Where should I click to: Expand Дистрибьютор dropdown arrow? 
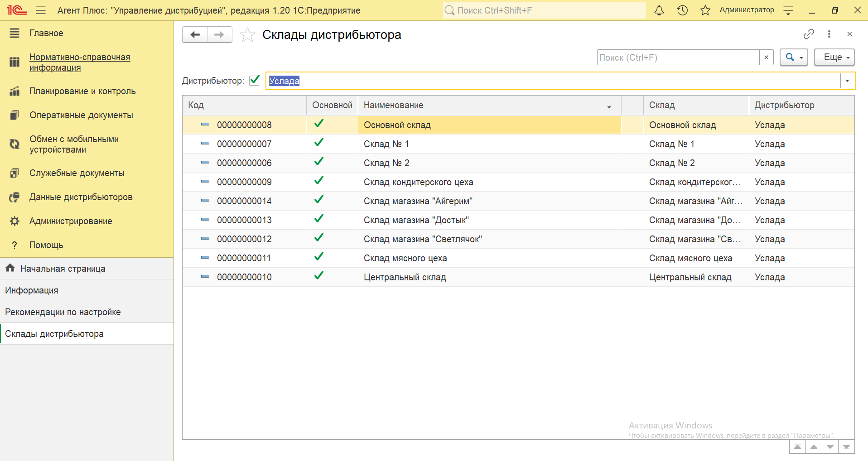[x=847, y=81]
